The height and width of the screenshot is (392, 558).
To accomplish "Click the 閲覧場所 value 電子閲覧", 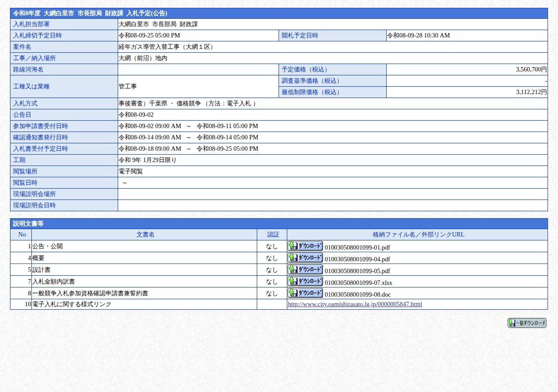I will [x=131, y=171].
